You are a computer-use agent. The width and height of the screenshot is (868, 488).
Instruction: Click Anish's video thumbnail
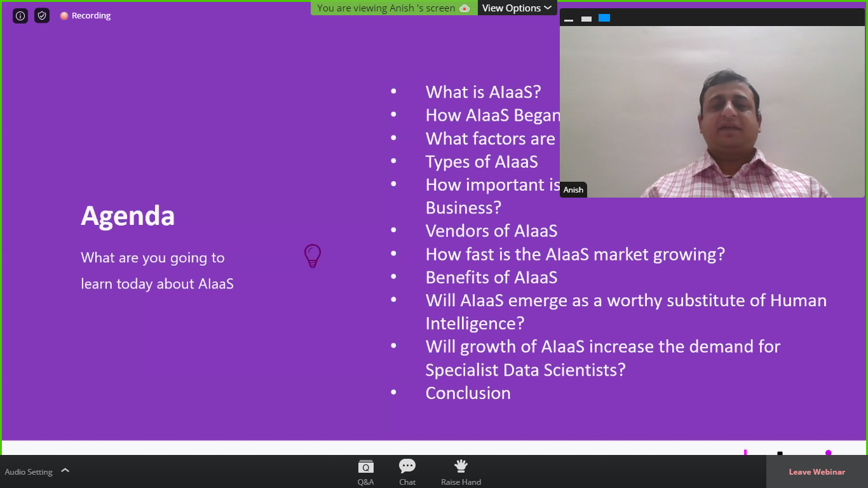click(x=712, y=111)
